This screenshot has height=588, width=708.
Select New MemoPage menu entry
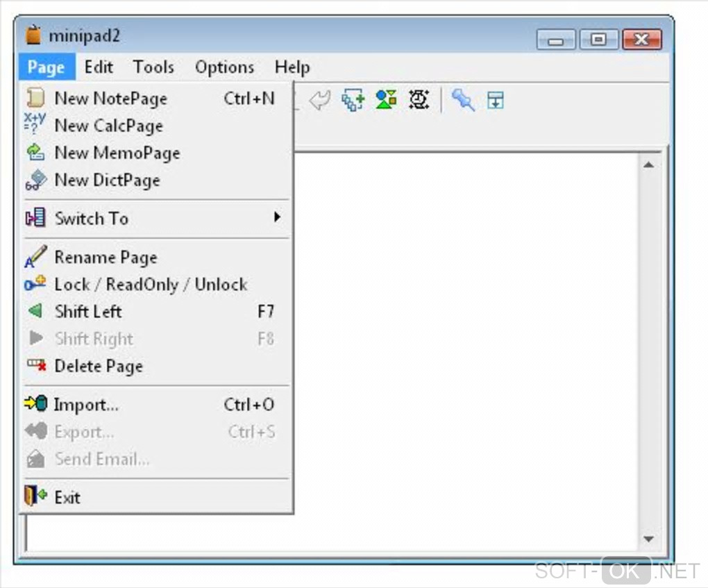pos(156,153)
